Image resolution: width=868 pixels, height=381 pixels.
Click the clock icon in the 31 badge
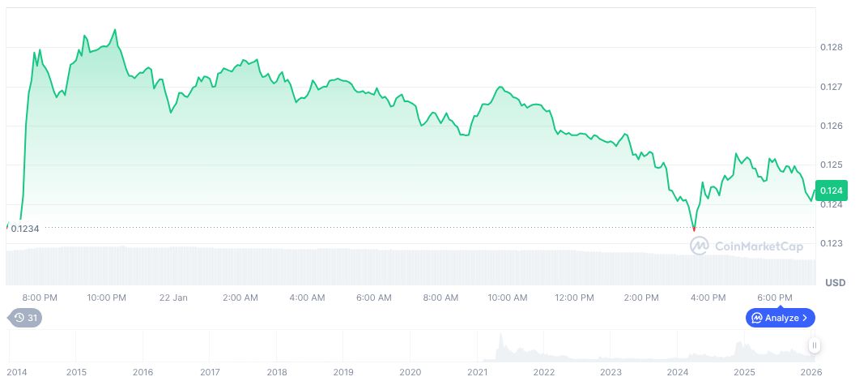point(18,318)
